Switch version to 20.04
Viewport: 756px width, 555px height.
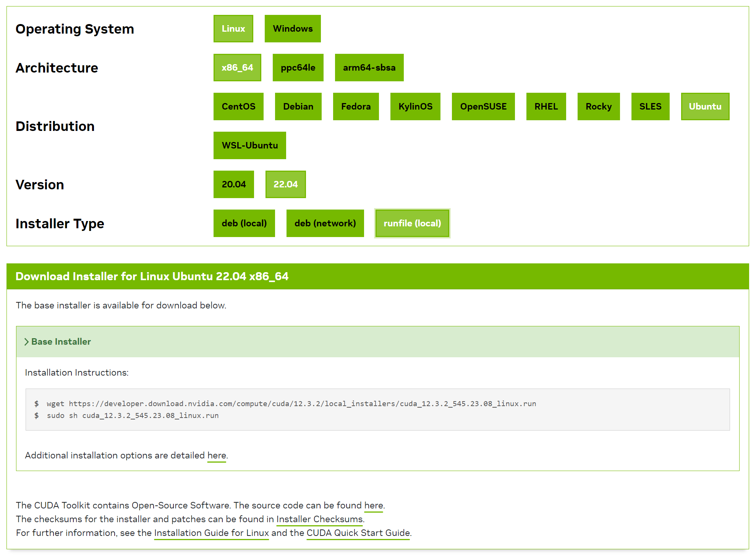pos(233,184)
